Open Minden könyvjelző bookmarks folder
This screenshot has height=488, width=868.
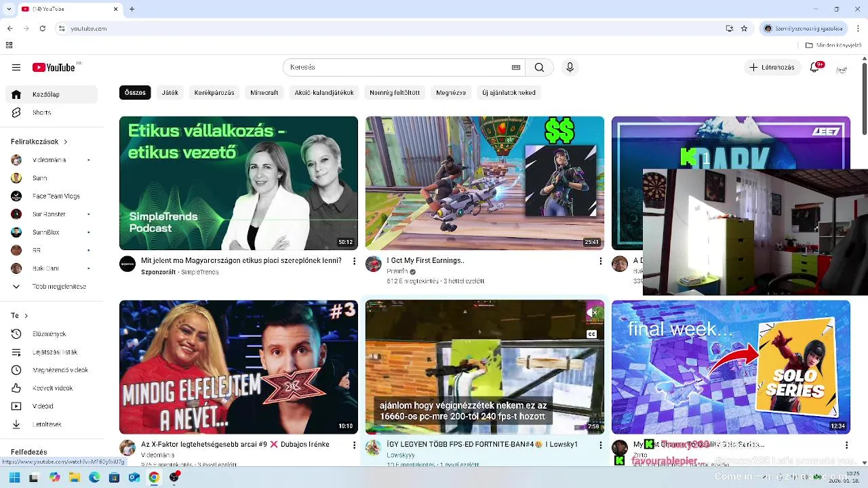[x=833, y=45]
